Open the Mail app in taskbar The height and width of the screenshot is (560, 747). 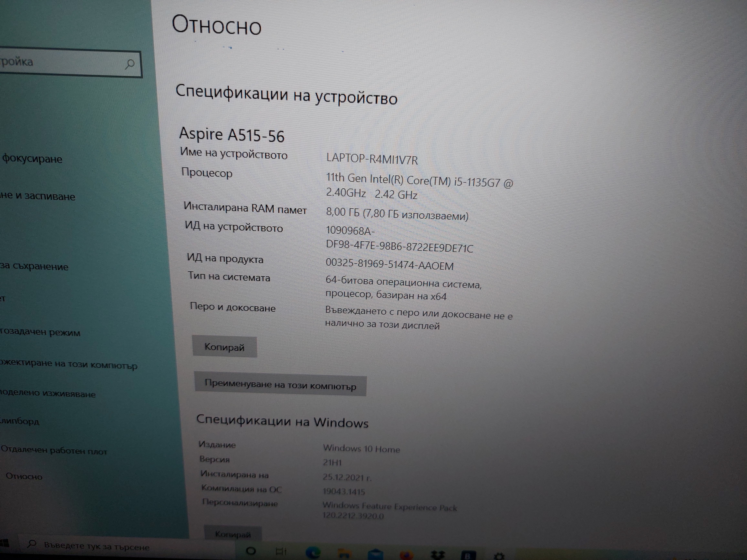[376, 555]
